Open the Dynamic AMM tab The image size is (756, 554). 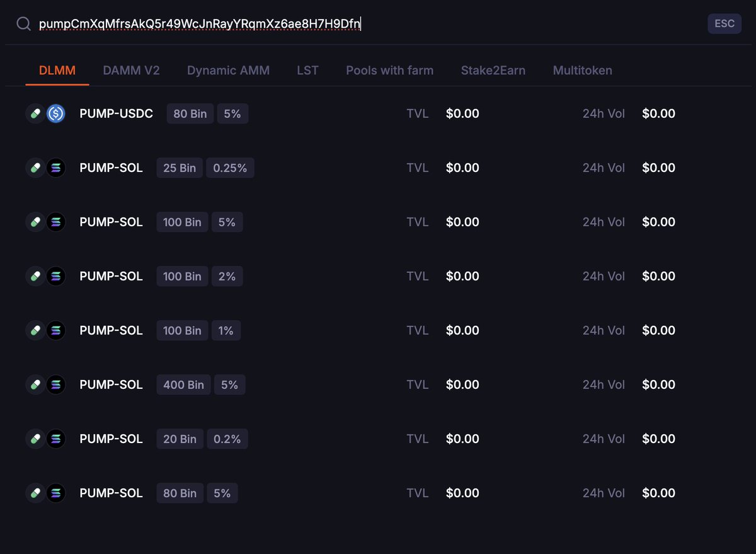[x=228, y=71]
